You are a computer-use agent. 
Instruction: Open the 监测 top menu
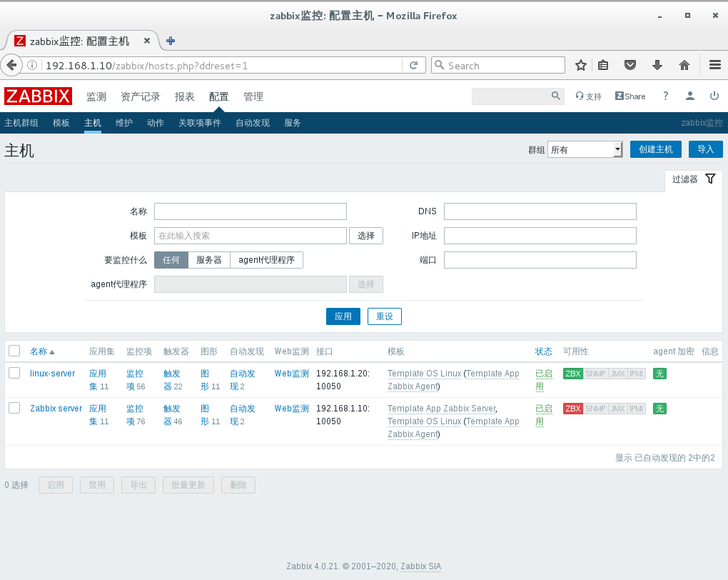click(x=96, y=96)
